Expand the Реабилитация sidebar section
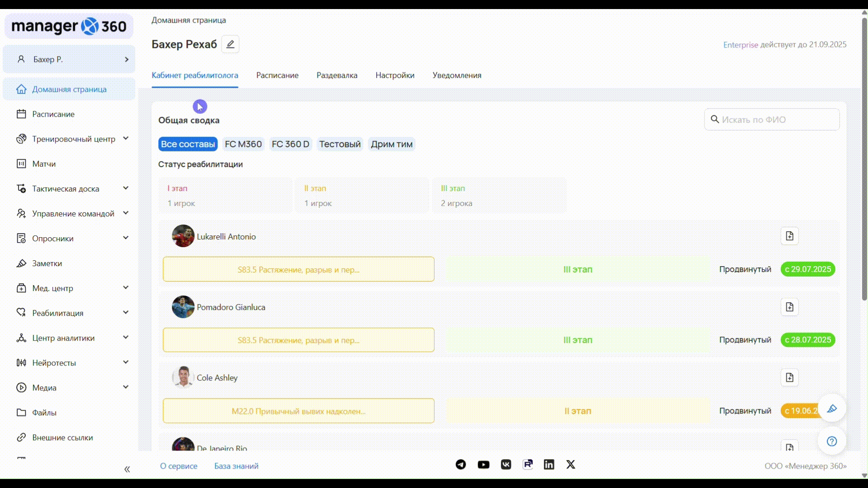This screenshot has height=488, width=868. [x=126, y=313]
